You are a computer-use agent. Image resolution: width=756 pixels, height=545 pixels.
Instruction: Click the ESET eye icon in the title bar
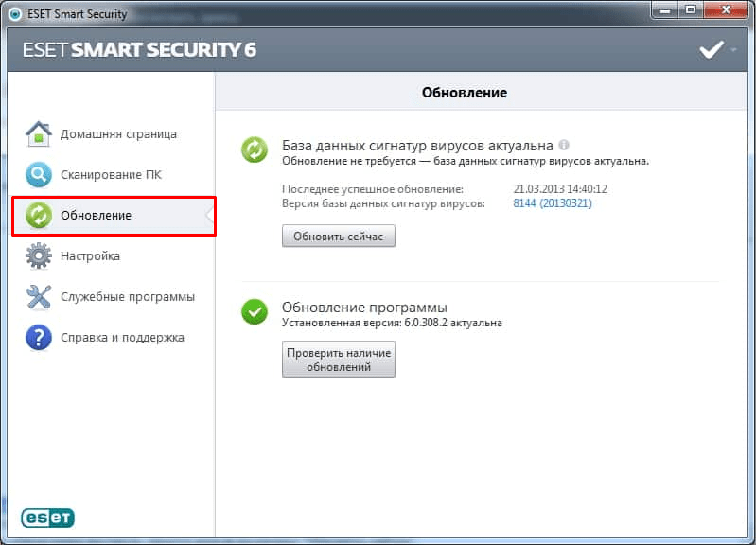14,13
